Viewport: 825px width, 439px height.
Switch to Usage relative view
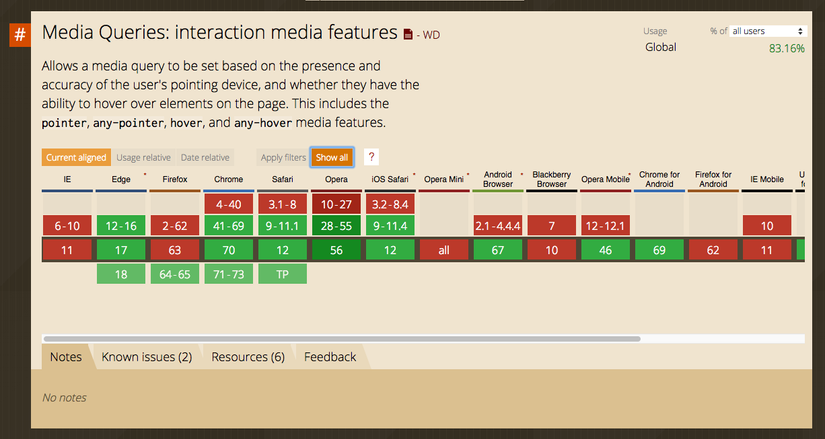[144, 157]
